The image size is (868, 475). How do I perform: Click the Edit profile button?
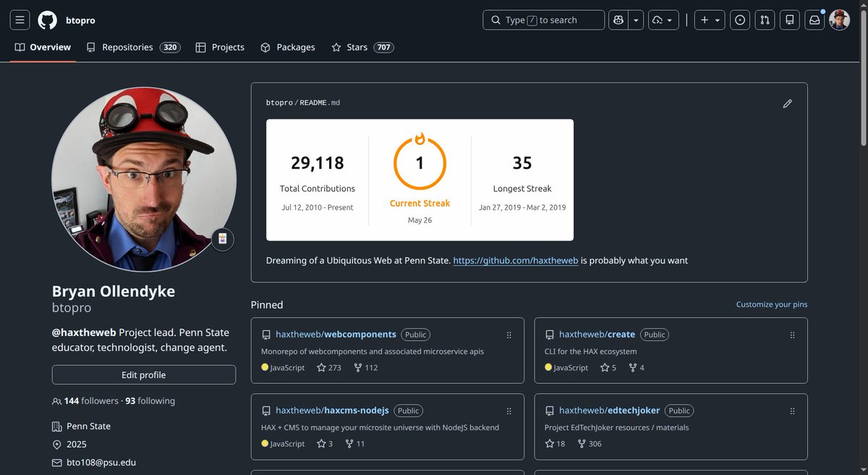point(144,375)
